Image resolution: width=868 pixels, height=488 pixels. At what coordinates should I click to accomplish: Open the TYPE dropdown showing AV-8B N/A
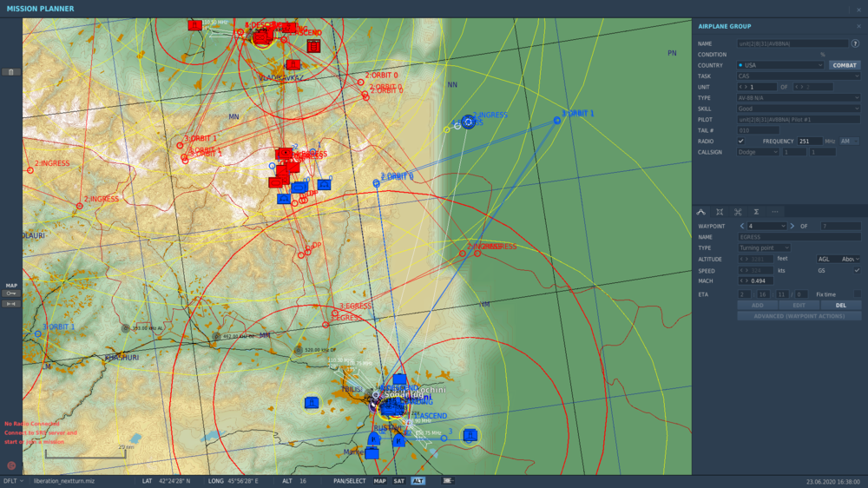point(799,97)
